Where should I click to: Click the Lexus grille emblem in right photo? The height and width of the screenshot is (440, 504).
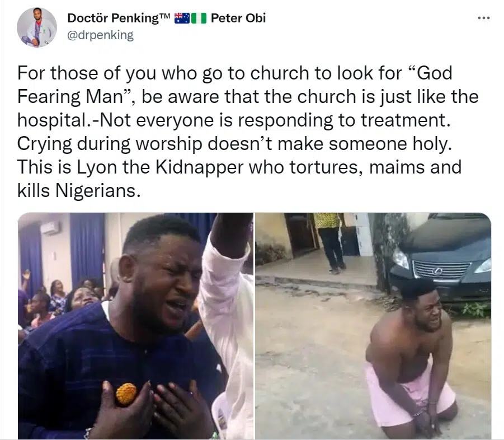pyautogui.click(x=437, y=271)
